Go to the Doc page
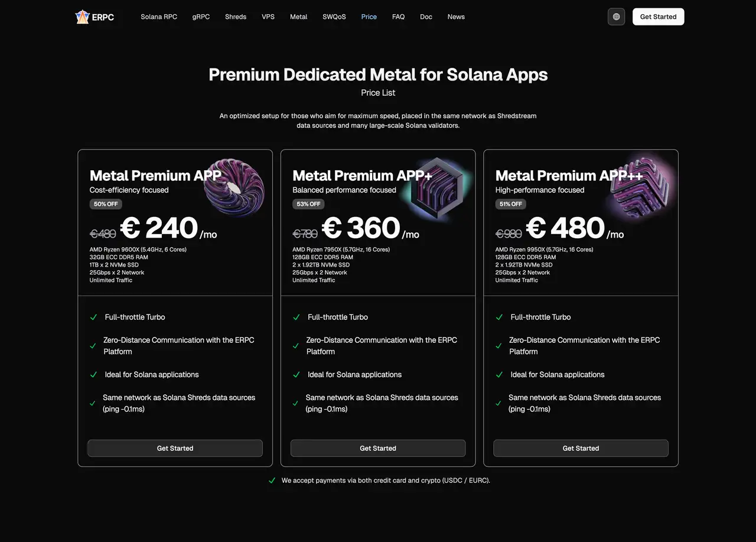 pyautogui.click(x=426, y=17)
